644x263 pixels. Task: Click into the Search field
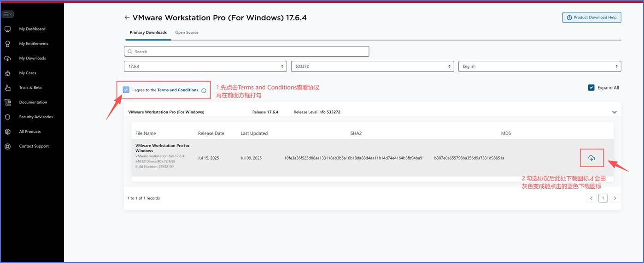click(246, 52)
